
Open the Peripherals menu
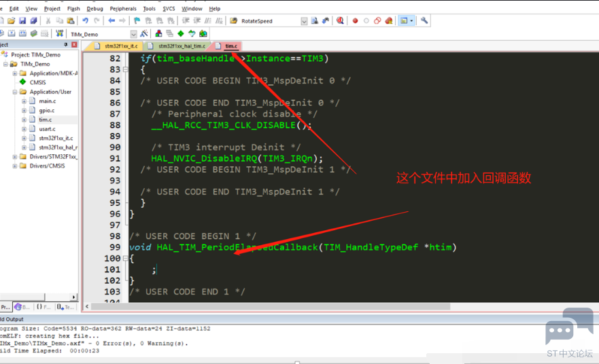[x=123, y=8]
